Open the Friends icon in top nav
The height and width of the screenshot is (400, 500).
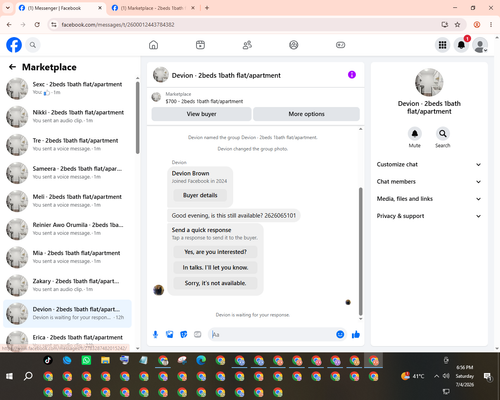(x=247, y=45)
